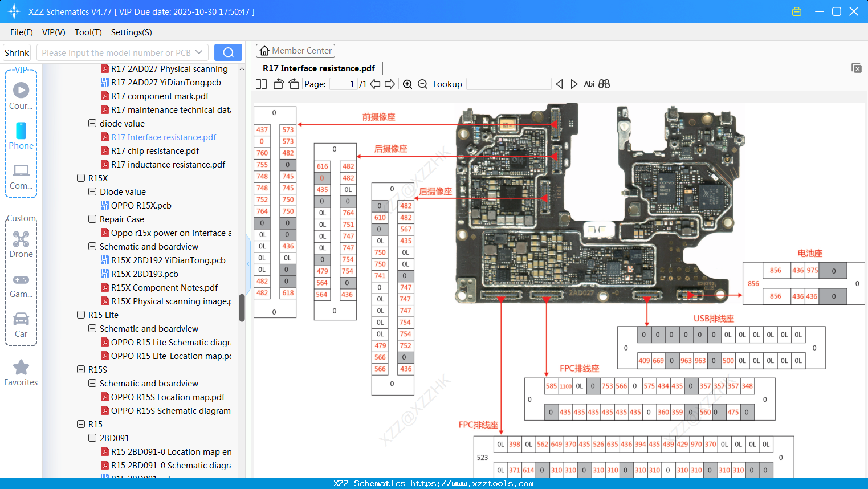Open the Tool(T) menu
The image size is (868, 489).
click(x=88, y=32)
